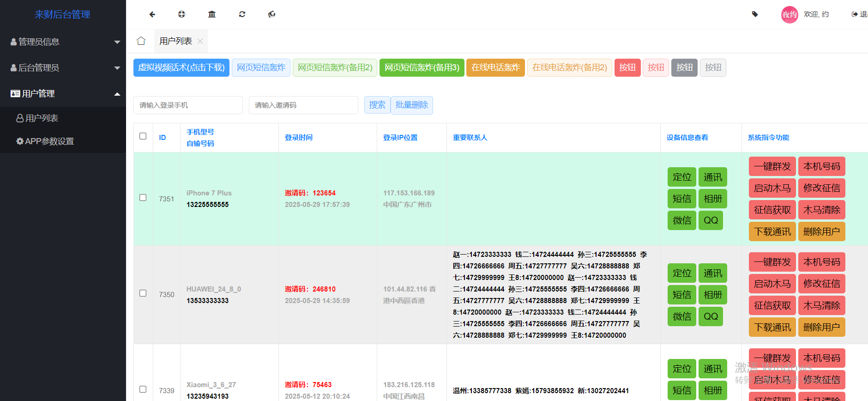Switch to the 用户列表 tab

[x=175, y=41]
